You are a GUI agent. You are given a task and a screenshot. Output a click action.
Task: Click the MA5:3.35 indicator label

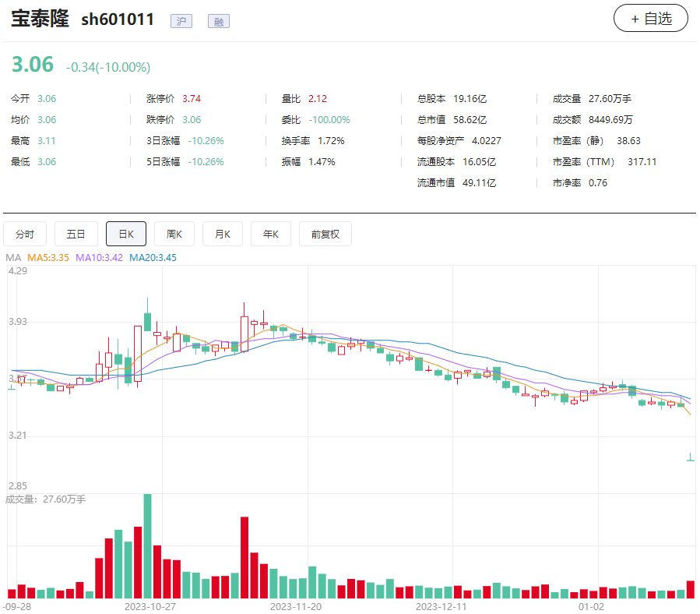click(48, 258)
